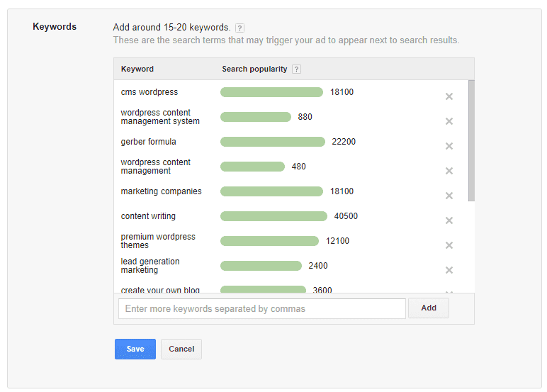547x392 pixels.
Task: Click the 'content writing' popularity bar
Action: [x=273, y=216]
